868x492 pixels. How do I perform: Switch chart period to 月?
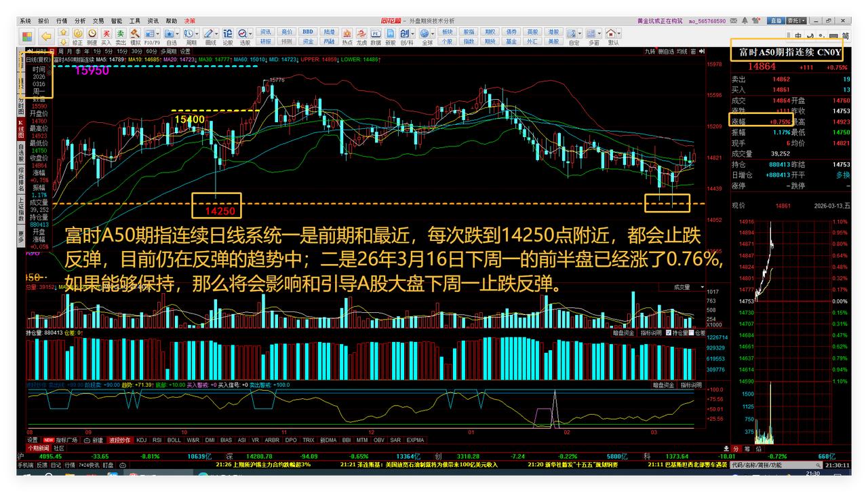68,51
